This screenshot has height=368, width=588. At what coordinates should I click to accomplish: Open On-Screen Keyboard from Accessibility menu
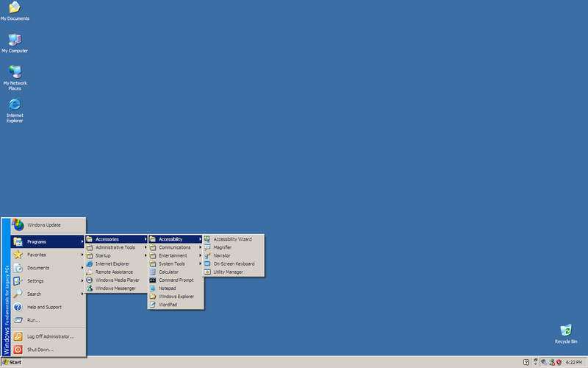[233, 264]
